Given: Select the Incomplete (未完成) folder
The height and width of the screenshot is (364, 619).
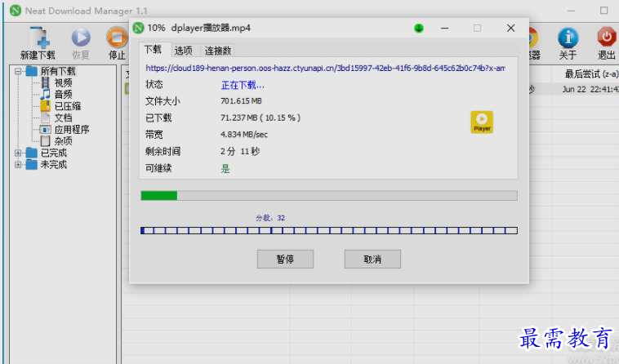Looking at the screenshot, I should tap(54, 164).
